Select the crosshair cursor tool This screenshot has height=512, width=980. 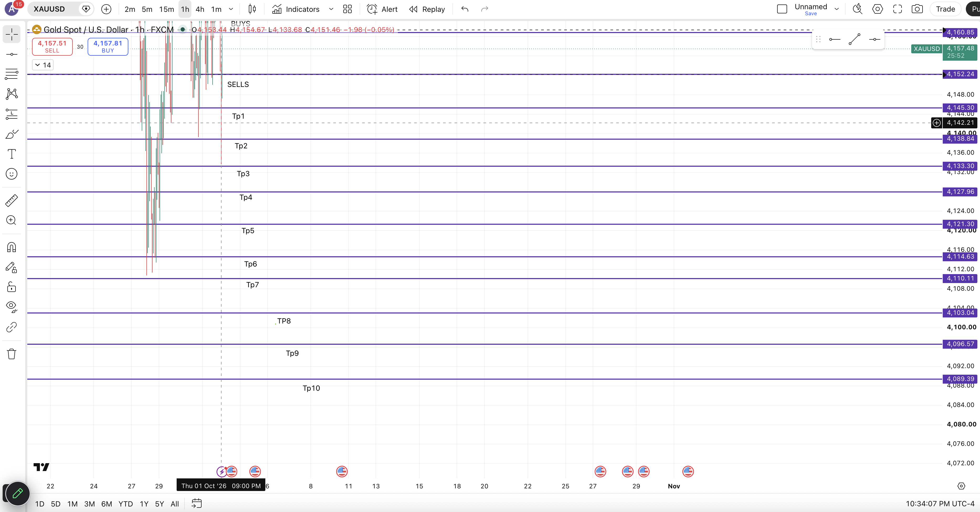(11, 35)
